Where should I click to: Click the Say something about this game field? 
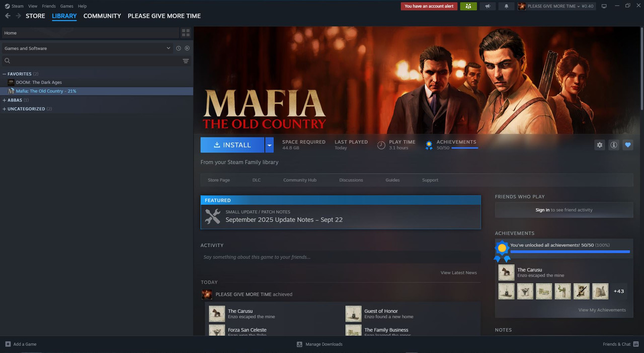[x=341, y=257]
